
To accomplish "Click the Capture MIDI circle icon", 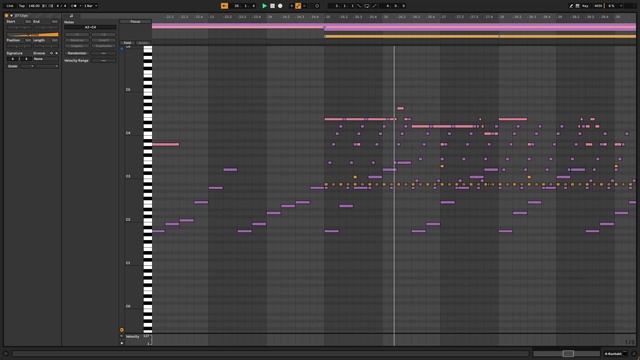I will [317, 6].
